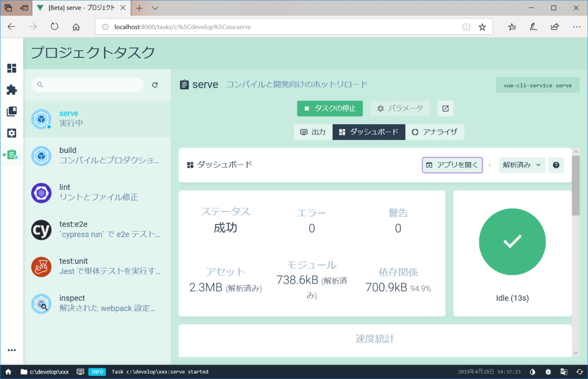Click the ellipsis at the sidebar bottom
588x379 pixels.
point(11,350)
